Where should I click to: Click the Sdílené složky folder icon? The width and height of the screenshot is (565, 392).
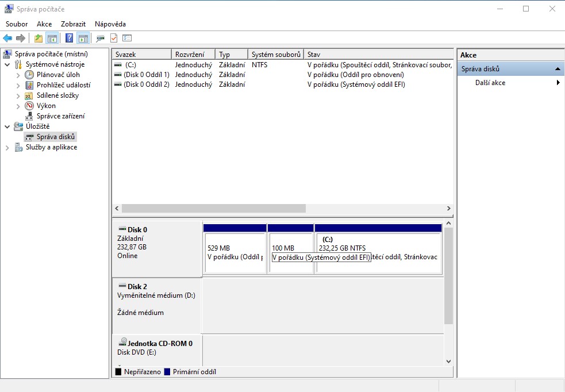click(x=29, y=95)
